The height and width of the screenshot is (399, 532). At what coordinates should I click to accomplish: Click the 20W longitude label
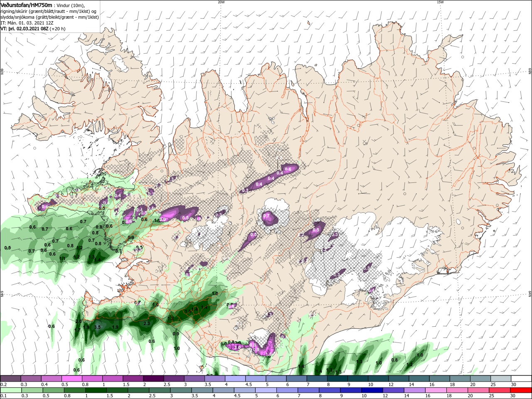click(221, 2)
